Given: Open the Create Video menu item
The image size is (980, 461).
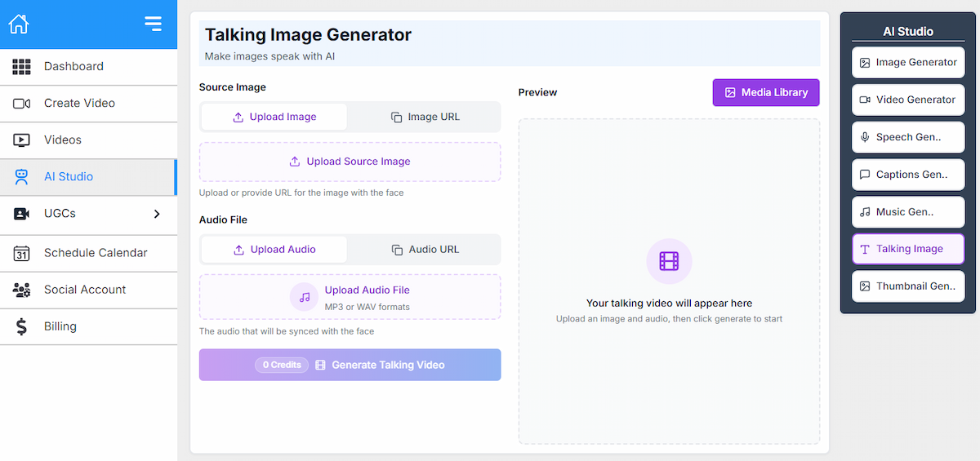Looking at the screenshot, I should click(x=88, y=104).
